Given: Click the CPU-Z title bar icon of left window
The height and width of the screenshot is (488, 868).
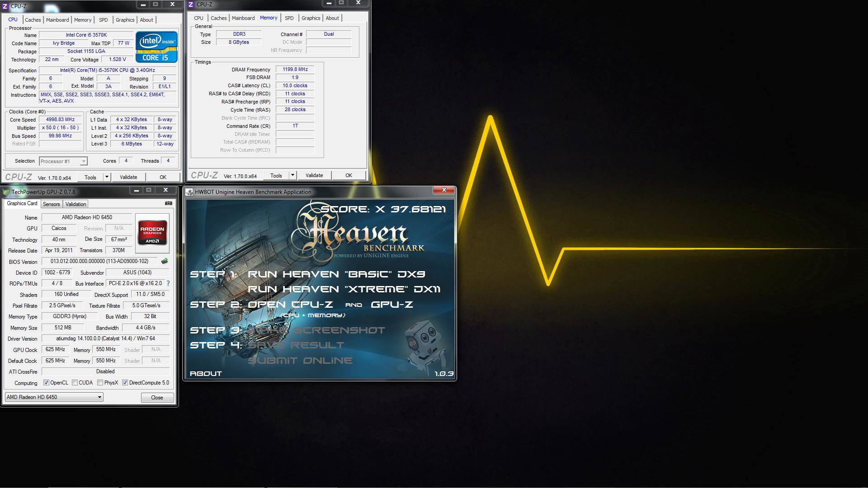Looking at the screenshot, I should (x=5, y=6).
